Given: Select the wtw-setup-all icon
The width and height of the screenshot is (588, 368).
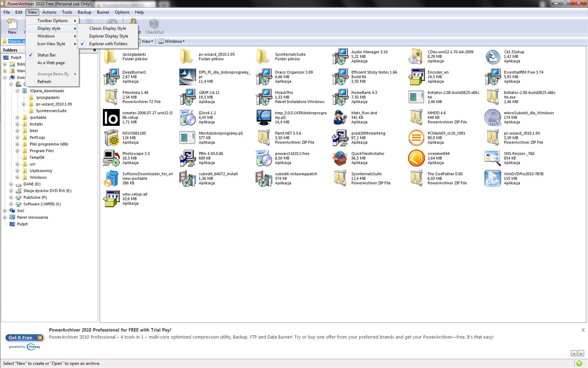Looking at the screenshot, I should click(x=111, y=199).
